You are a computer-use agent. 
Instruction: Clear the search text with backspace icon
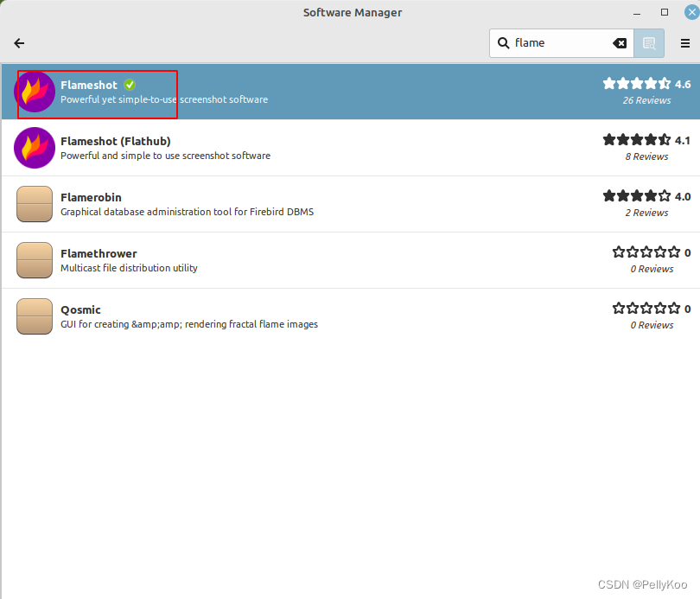point(620,43)
